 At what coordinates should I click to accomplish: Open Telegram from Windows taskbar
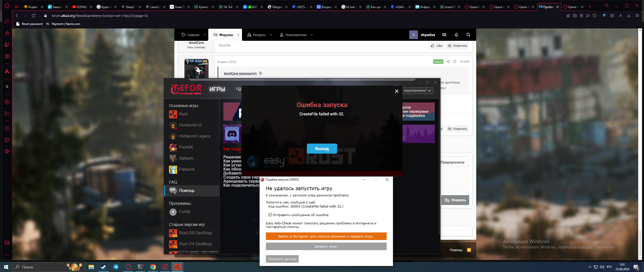(116, 267)
